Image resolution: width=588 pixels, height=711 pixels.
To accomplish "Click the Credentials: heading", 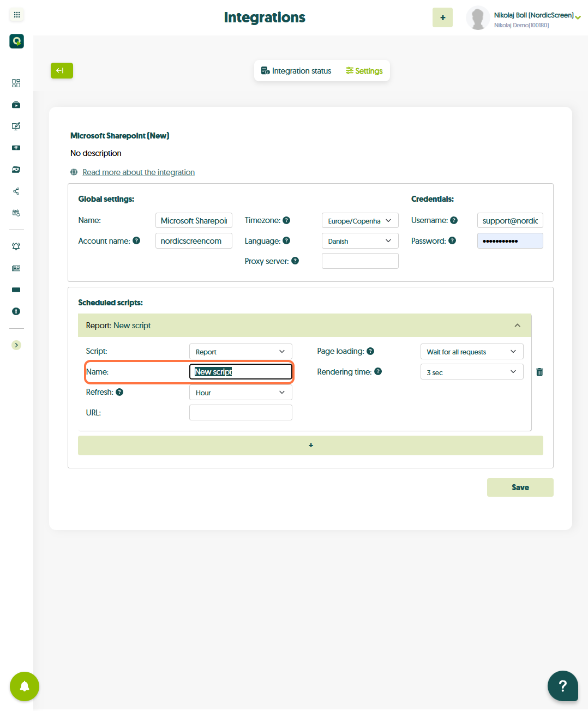I will coord(433,199).
